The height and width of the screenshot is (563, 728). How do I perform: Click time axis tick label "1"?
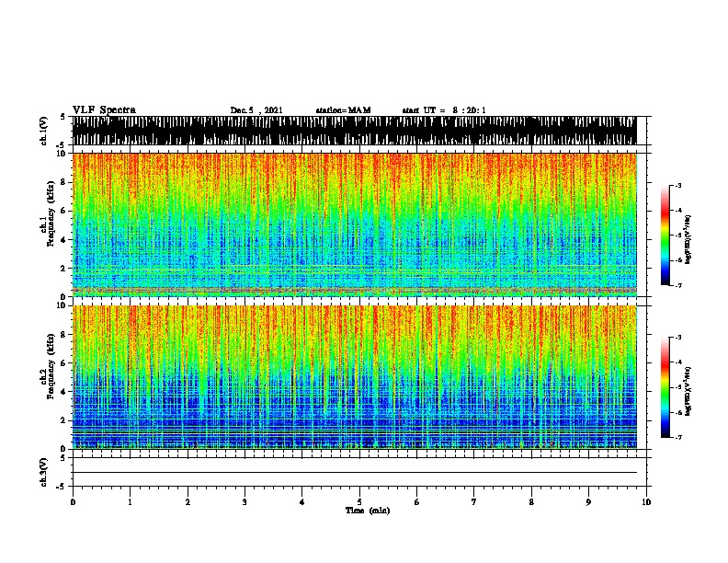click(x=130, y=502)
